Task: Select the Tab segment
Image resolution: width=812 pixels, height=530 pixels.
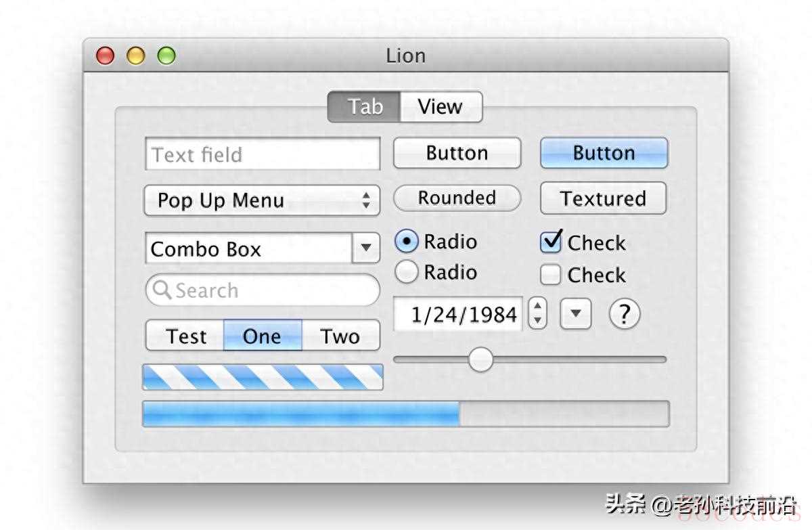Action: [x=365, y=107]
